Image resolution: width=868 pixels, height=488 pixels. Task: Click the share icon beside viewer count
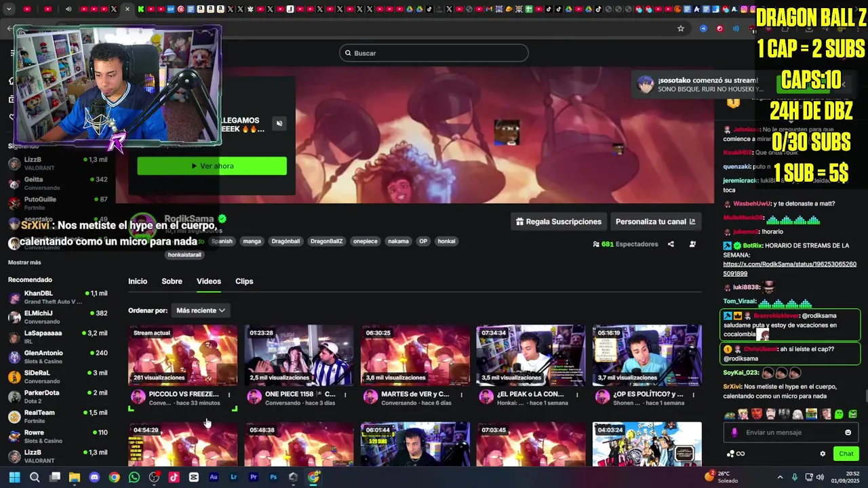tap(671, 244)
